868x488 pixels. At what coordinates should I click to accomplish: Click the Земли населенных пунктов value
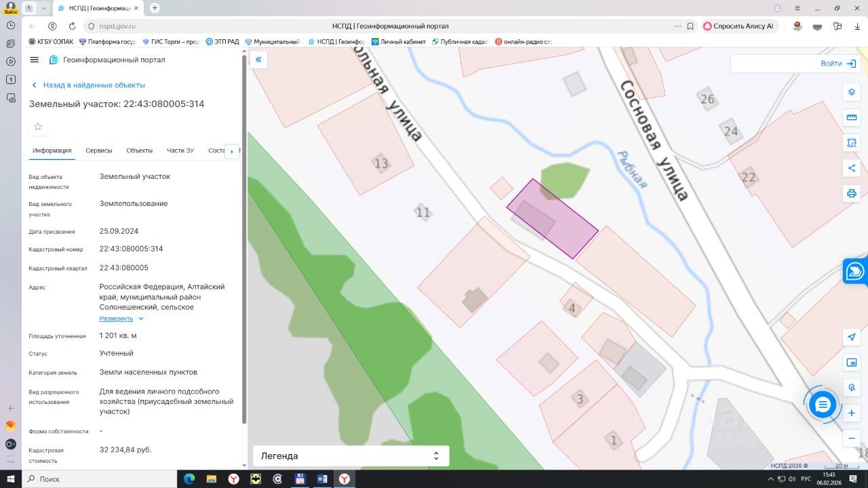point(149,372)
